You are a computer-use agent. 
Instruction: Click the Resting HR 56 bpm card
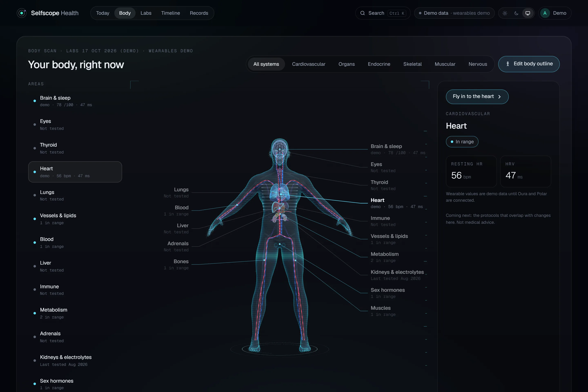click(x=471, y=171)
